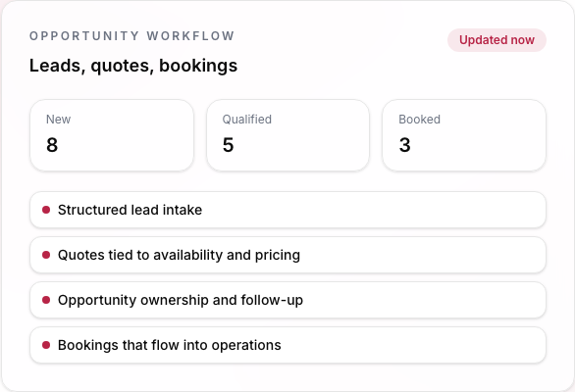Click the red bullet beside Bookings that flow
This screenshot has height=392, width=575.
46,345
